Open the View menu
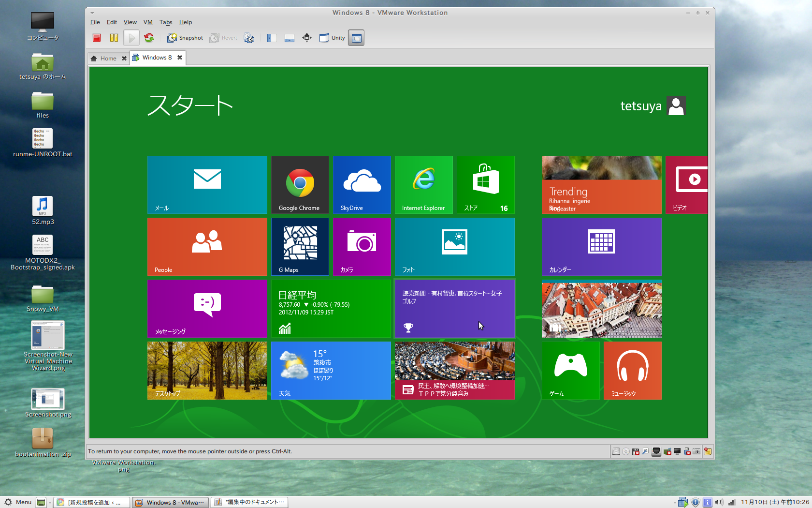Screen dimensions: 812x508 click(130, 22)
